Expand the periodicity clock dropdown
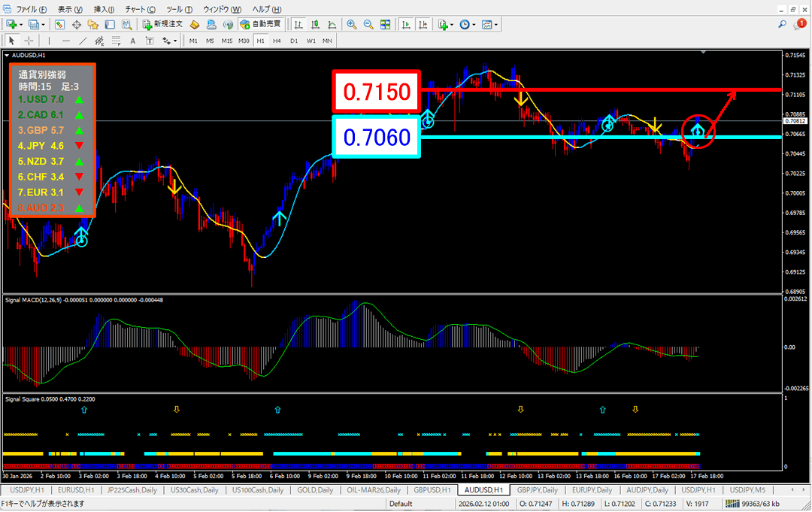The width and height of the screenshot is (812, 512). (x=474, y=24)
